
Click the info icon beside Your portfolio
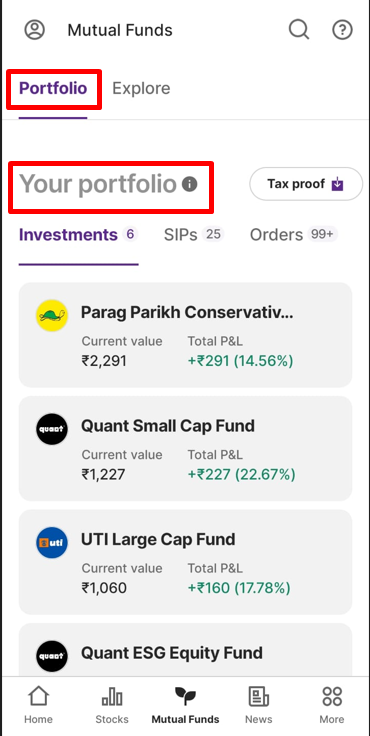[x=189, y=184]
